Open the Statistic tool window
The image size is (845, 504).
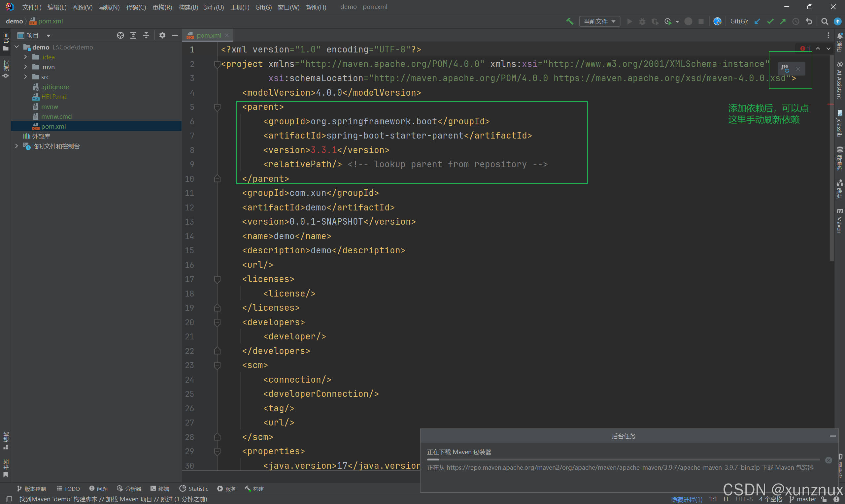194,488
